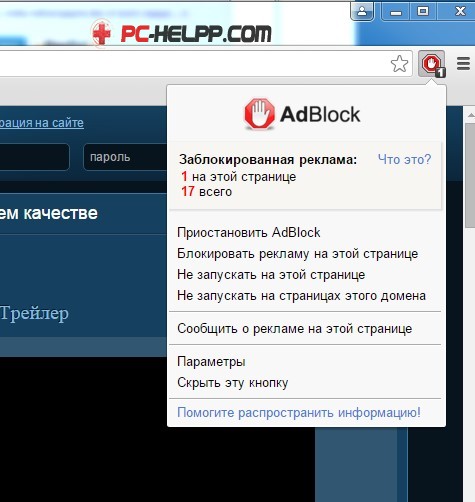This screenshot has width=475, height=502.
Task: Click Сообщить о рекламе на этой странице
Action: pos(295,329)
